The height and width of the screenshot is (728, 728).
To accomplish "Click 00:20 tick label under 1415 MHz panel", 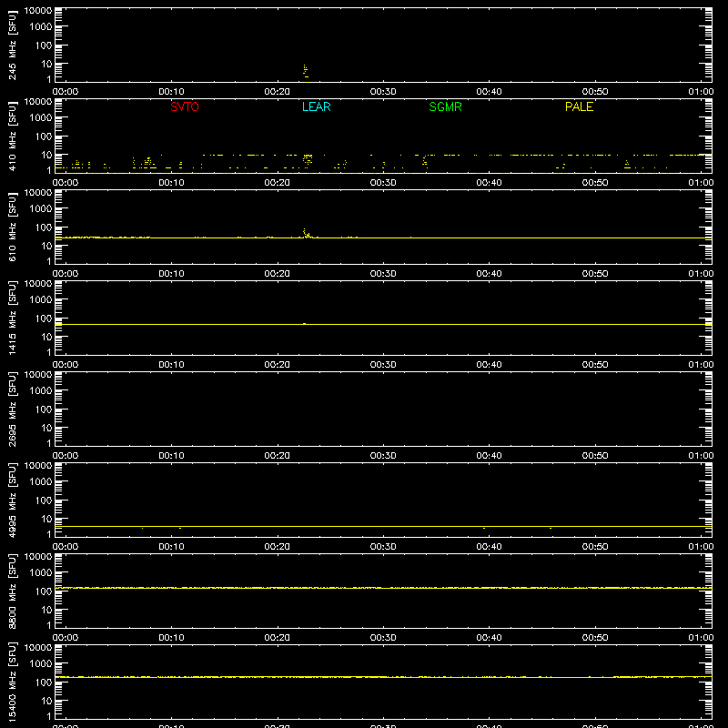I will [x=278, y=365].
